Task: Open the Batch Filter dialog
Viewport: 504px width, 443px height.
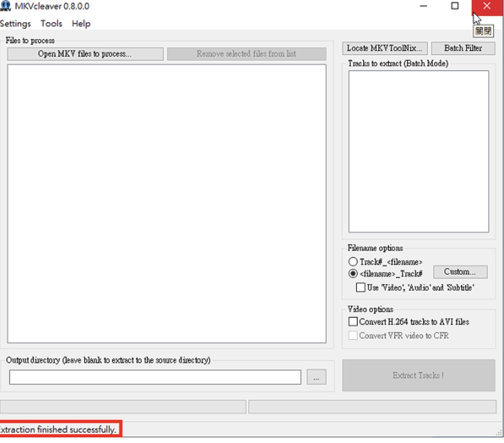Action: 463,48
